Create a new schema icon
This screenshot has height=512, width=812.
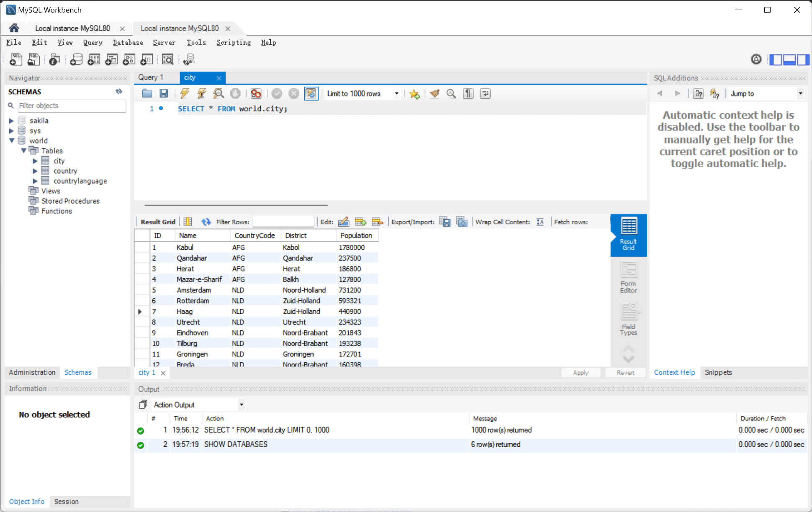(x=76, y=59)
